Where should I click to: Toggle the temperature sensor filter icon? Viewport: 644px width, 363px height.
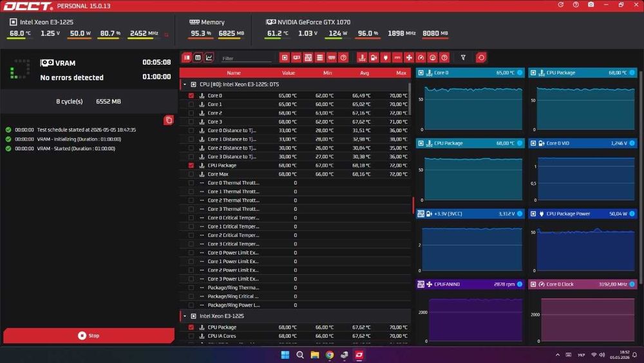[362, 57]
